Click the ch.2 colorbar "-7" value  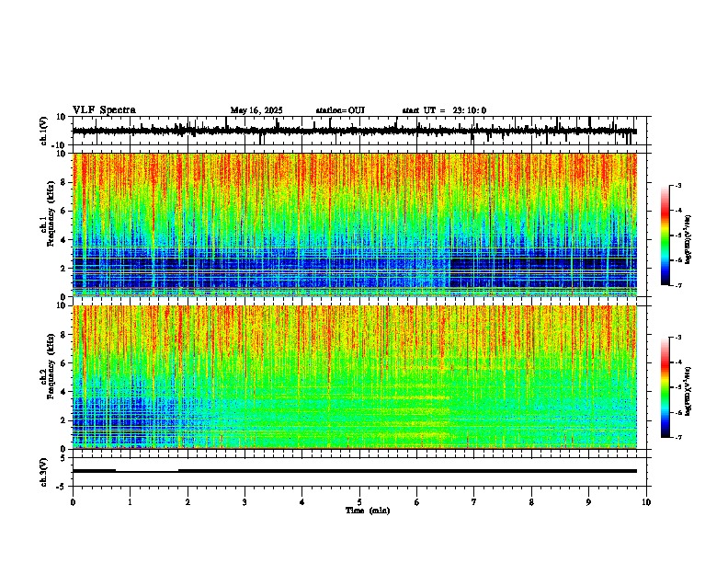[677, 438]
